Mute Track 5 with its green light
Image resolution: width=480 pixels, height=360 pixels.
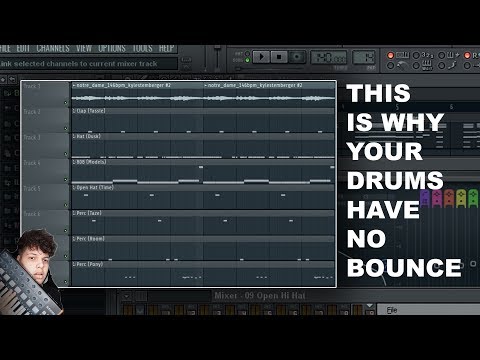tap(66, 205)
